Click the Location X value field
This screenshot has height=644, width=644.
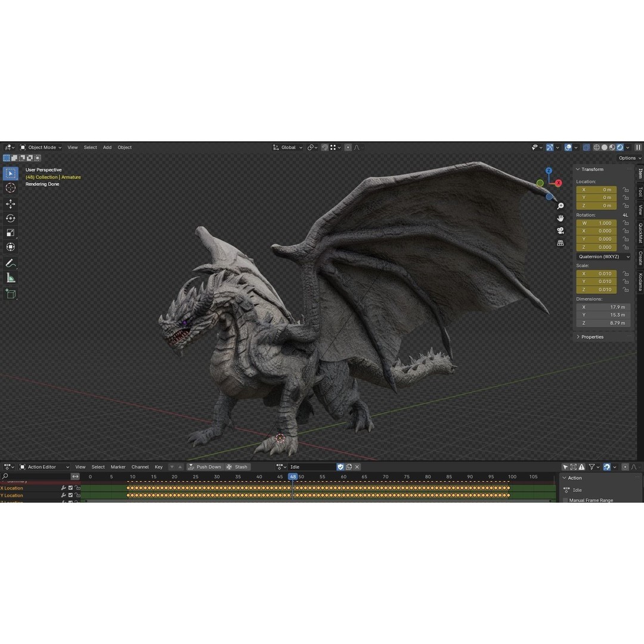(596, 190)
